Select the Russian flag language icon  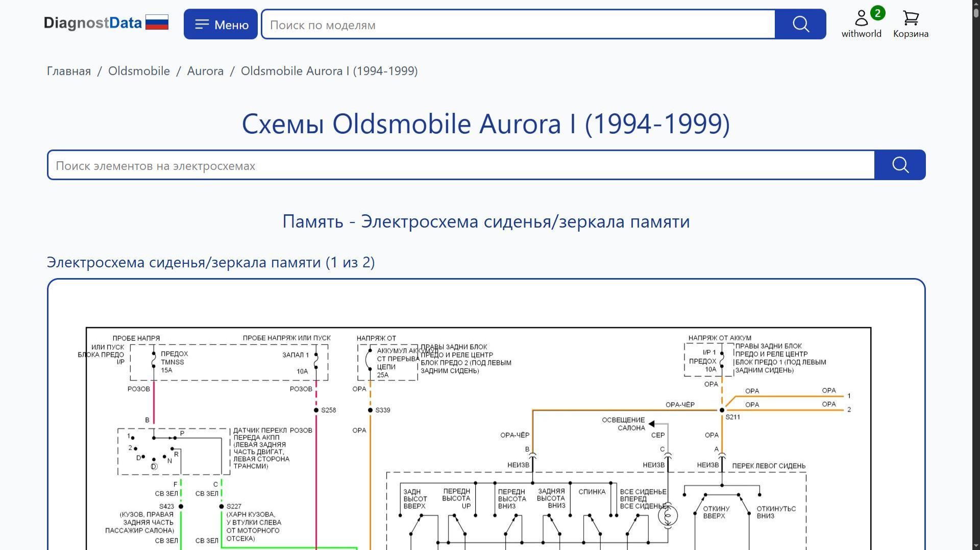tap(157, 23)
